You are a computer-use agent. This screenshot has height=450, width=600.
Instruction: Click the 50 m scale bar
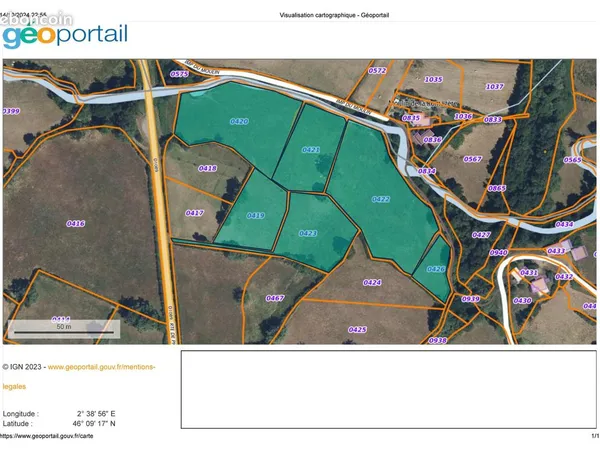click(64, 329)
